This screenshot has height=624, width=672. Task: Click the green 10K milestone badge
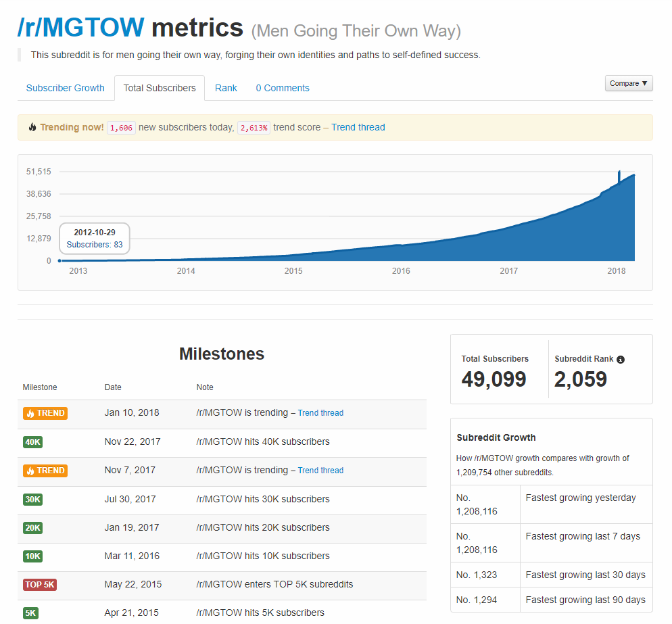pos(33,556)
